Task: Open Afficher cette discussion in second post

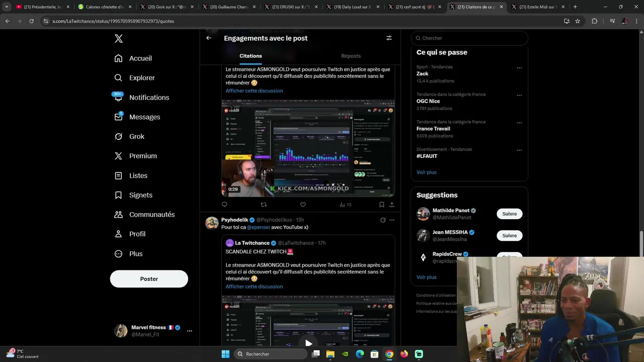Action: (254, 287)
